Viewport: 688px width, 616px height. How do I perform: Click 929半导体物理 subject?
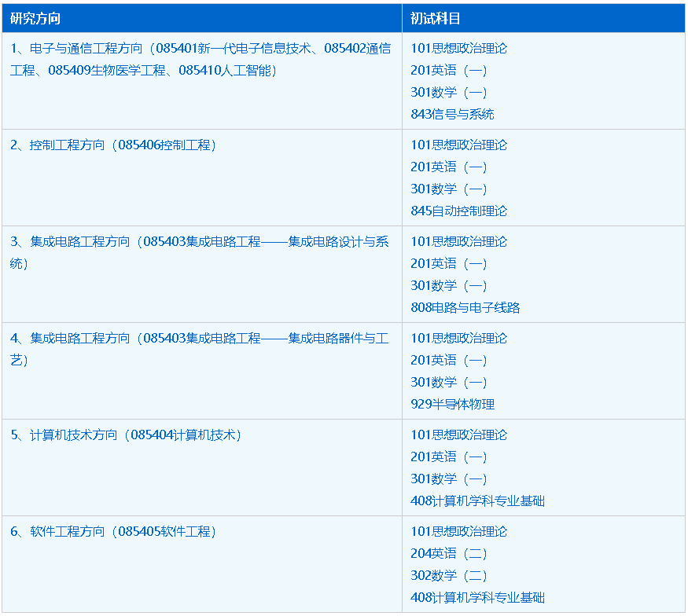coord(452,404)
